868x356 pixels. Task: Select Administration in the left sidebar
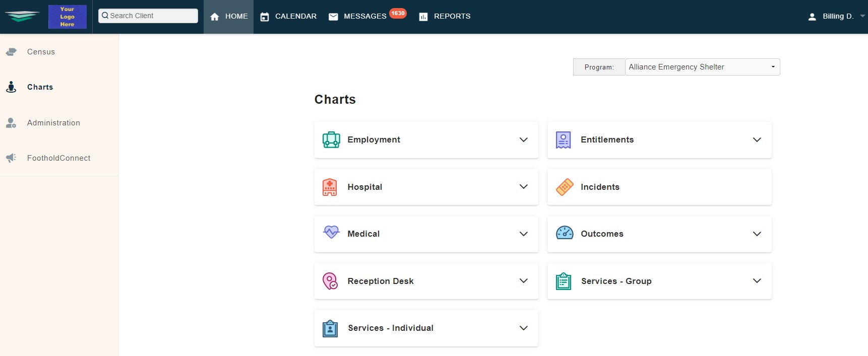click(x=53, y=123)
